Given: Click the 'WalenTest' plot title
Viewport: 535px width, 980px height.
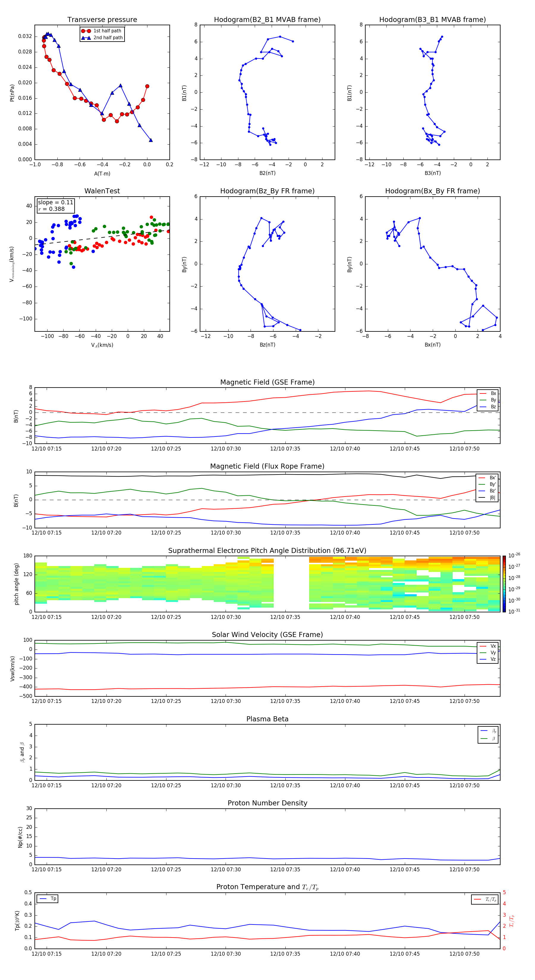Looking at the screenshot, I should (x=102, y=191).
